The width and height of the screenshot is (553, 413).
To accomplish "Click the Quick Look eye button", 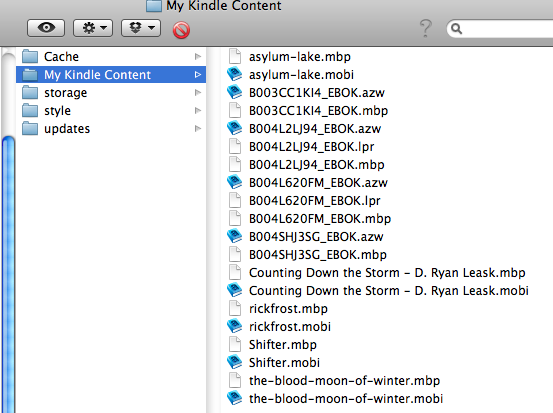I will [x=46, y=28].
